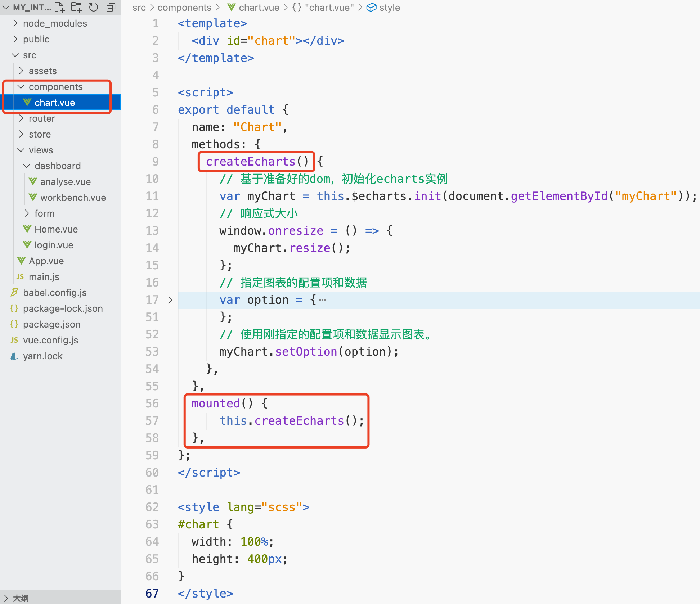700x604 pixels.
Task: Open workbench.vue file
Action: (x=73, y=198)
